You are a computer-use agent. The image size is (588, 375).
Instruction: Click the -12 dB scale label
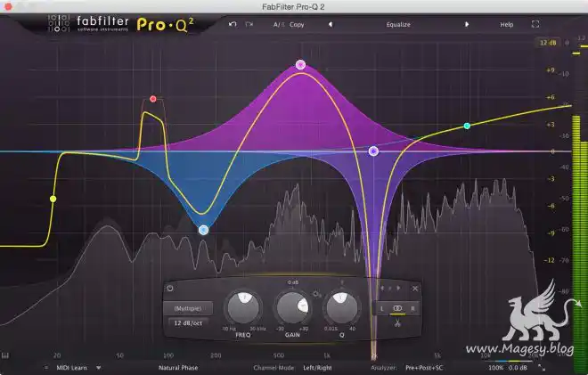(549, 260)
